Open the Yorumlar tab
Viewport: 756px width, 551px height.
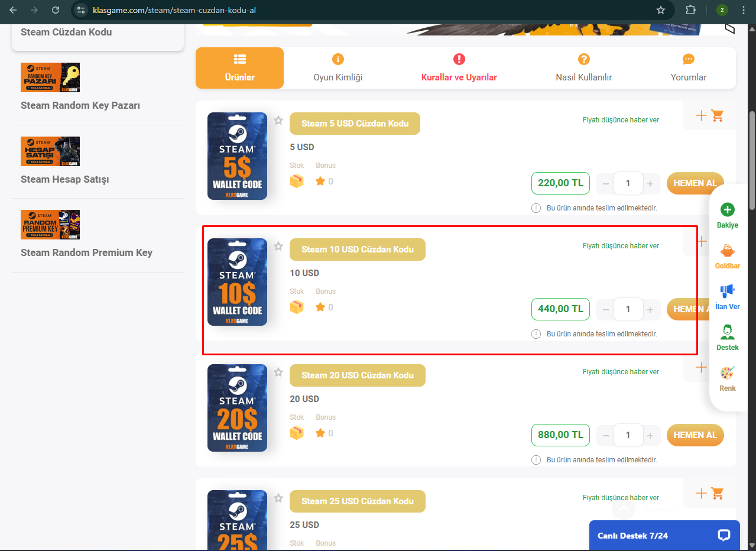point(688,68)
